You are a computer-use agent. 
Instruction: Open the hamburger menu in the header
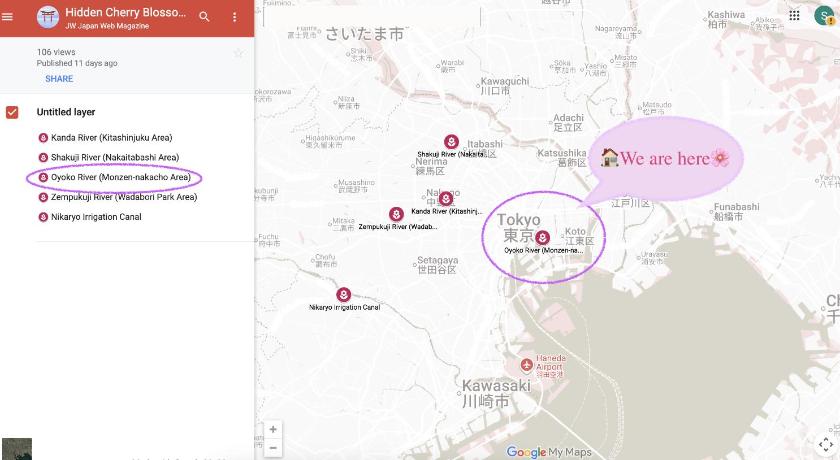coord(8,17)
